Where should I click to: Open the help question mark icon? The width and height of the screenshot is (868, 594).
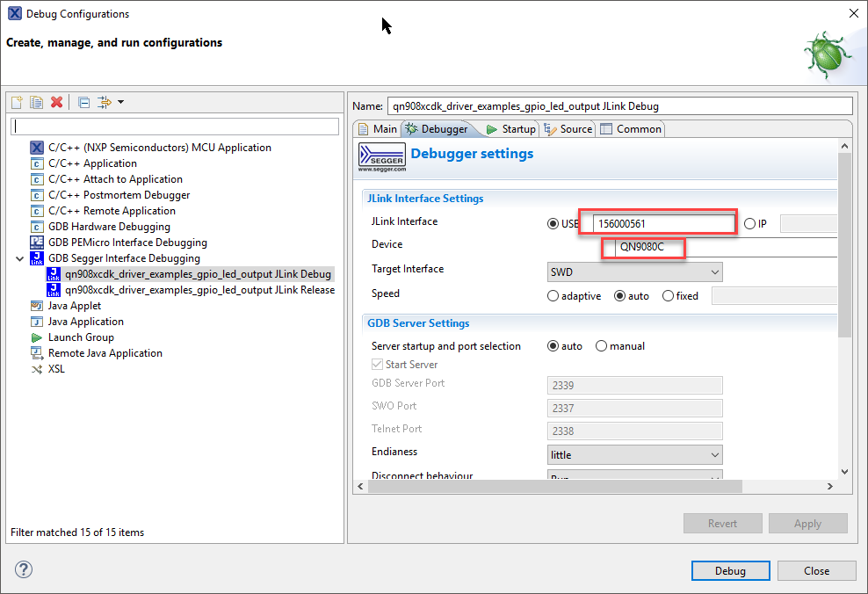pyautogui.click(x=24, y=569)
